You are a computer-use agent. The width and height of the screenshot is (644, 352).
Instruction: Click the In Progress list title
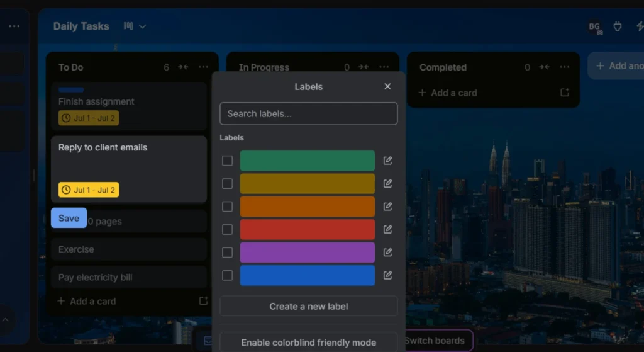pyautogui.click(x=264, y=67)
